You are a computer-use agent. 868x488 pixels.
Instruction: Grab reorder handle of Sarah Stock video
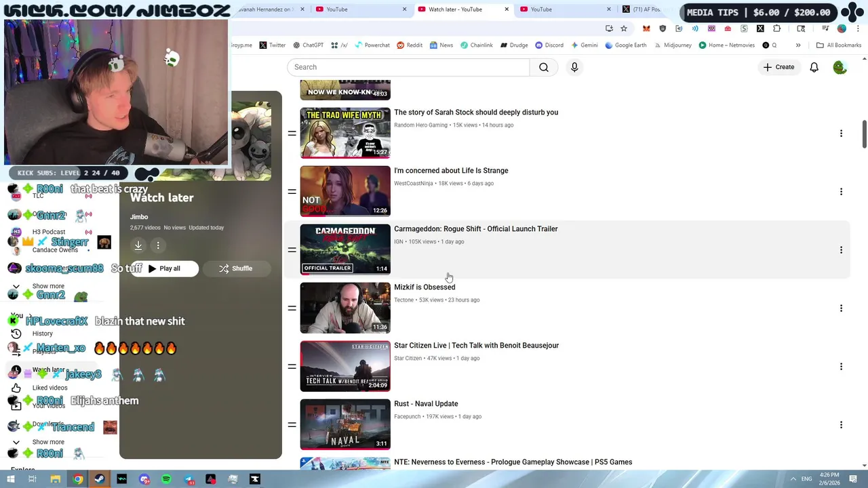292,134
